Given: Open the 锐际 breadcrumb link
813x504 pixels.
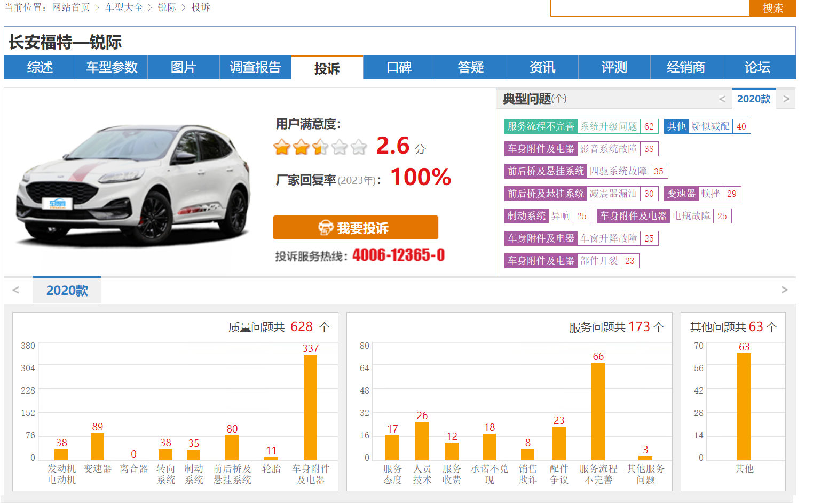Looking at the screenshot, I should click(x=167, y=7).
